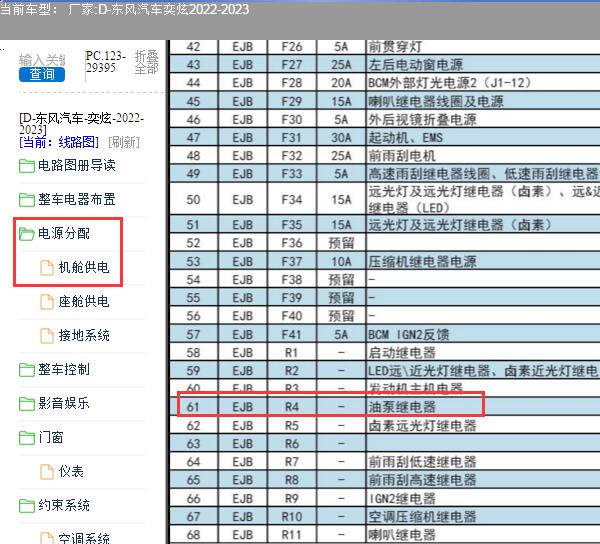Viewport: 600px width, 544px height.
Task: Open the 电路图册导读 tree item
Action: [77, 165]
